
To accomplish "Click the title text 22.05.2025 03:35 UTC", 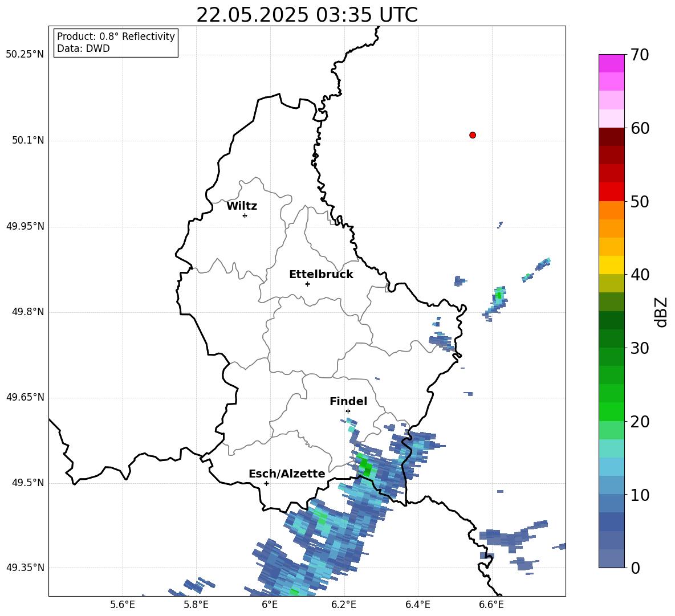I will (x=307, y=15).
